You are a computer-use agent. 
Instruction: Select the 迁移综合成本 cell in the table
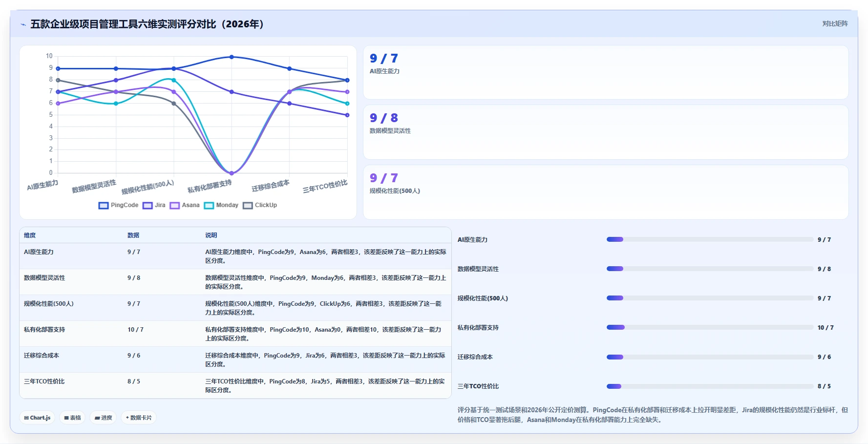coord(42,356)
